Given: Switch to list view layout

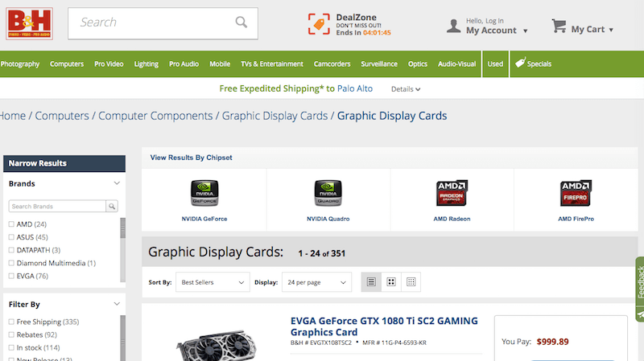Looking at the screenshot, I should (371, 282).
